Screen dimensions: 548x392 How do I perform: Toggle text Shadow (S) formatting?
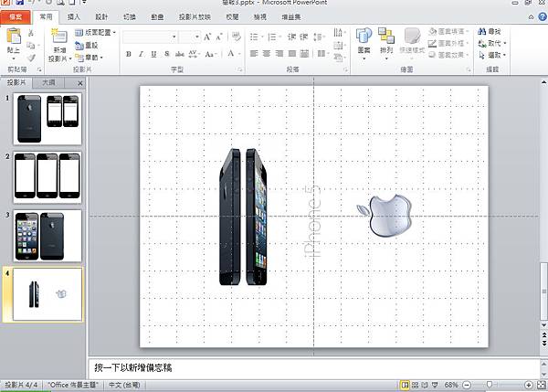point(167,54)
